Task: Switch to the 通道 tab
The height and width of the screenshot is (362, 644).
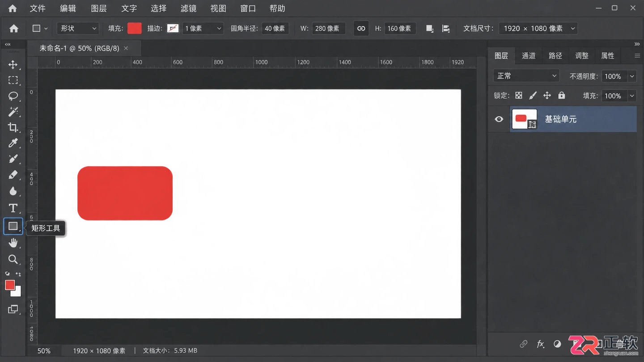Action: pos(529,55)
